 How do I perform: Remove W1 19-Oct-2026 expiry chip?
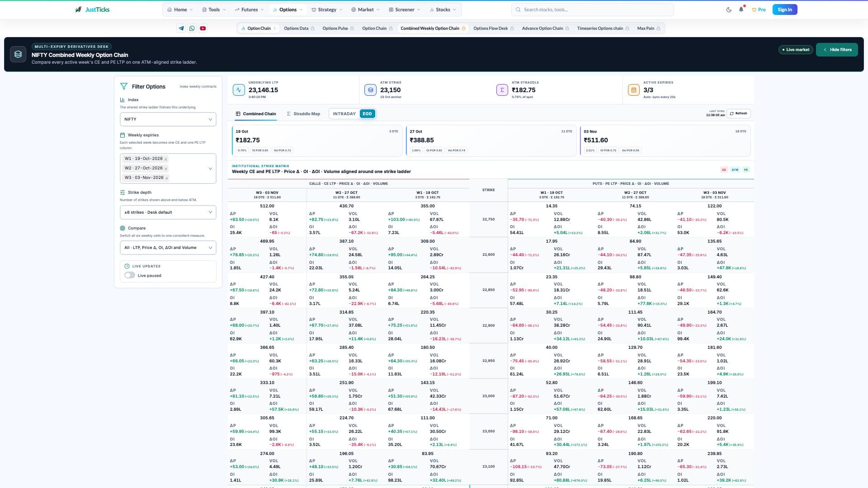166,159
